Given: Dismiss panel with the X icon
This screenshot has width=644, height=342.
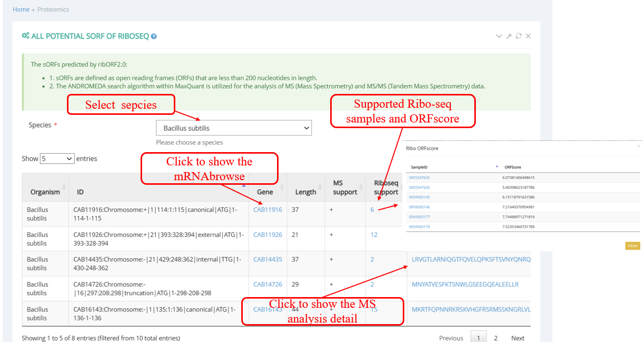Looking at the screenshot, I should pos(528,36).
